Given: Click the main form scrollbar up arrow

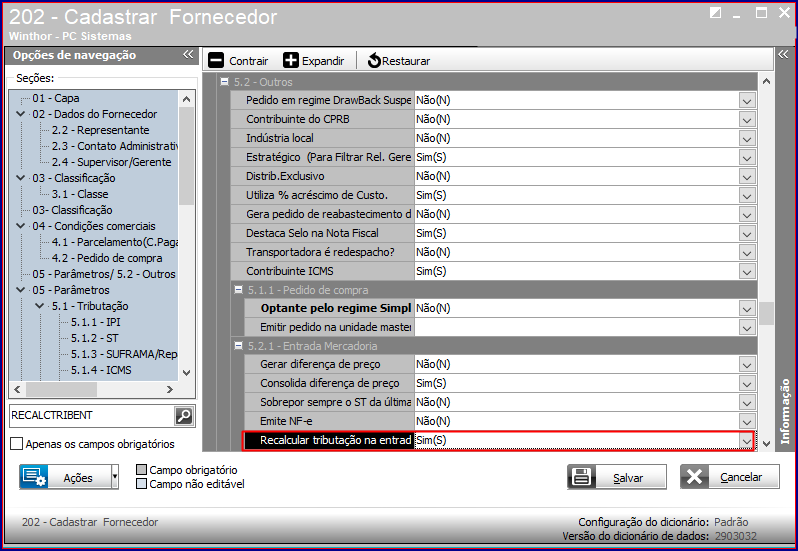Looking at the screenshot, I should [766, 81].
